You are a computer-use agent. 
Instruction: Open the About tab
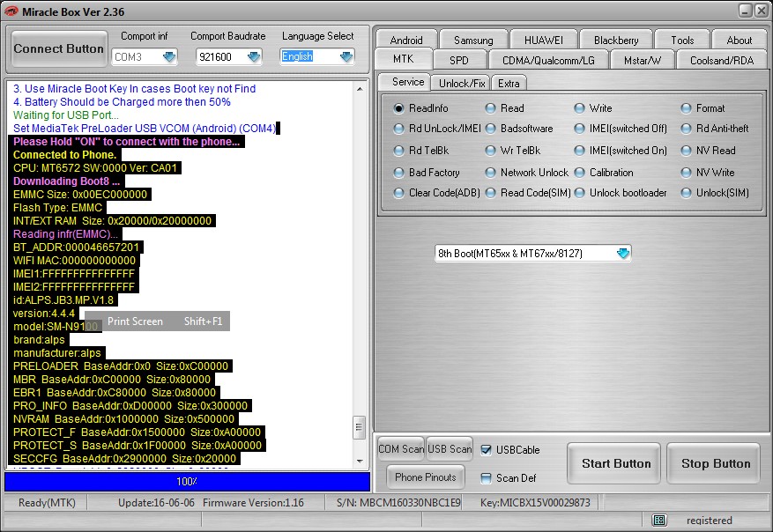(x=740, y=40)
